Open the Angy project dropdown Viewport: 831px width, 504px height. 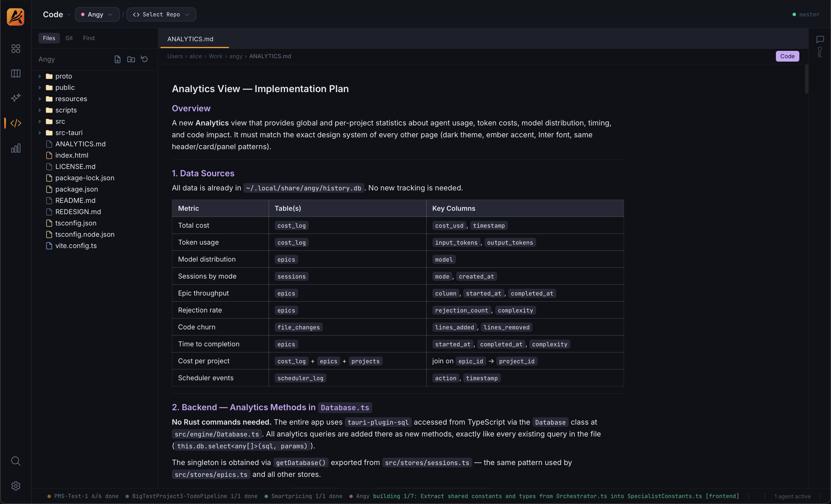click(97, 14)
